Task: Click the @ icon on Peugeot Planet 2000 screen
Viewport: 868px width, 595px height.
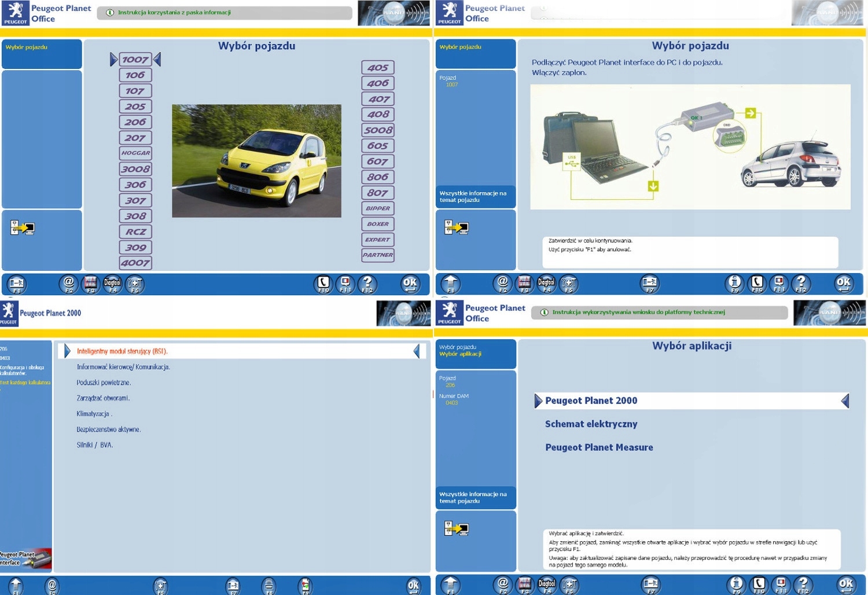Action: (x=52, y=586)
